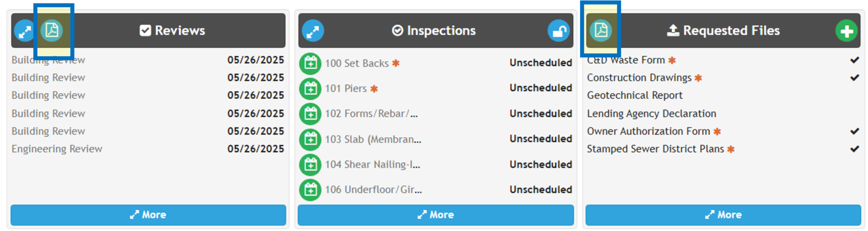The width and height of the screenshot is (868, 231).
Task: Expand Reviews list with More button
Action: point(148,215)
